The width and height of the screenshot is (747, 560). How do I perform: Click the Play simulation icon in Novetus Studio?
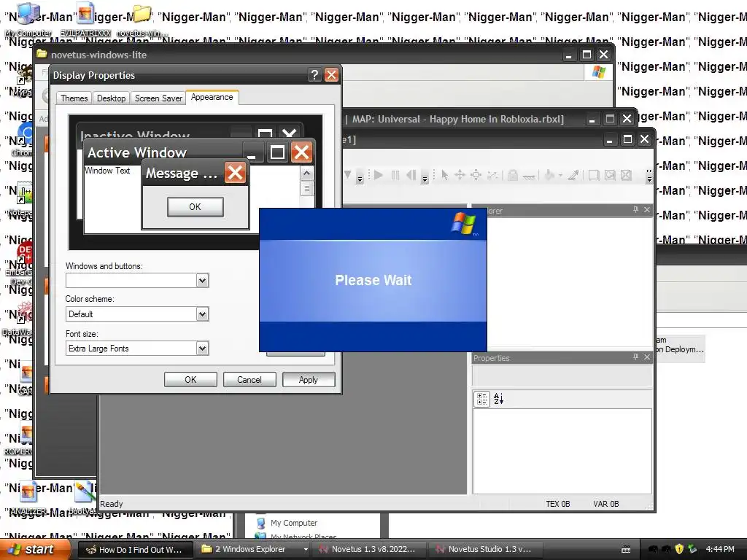click(x=379, y=175)
